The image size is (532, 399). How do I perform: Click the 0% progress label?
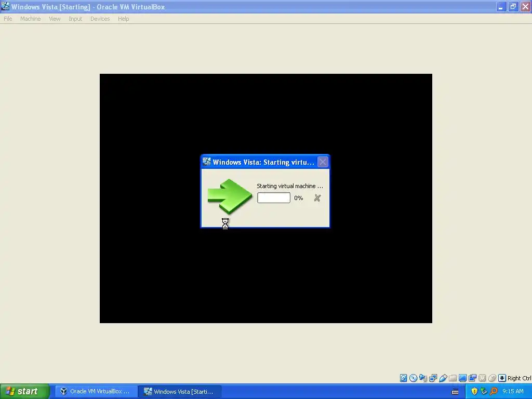coord(299,198)
